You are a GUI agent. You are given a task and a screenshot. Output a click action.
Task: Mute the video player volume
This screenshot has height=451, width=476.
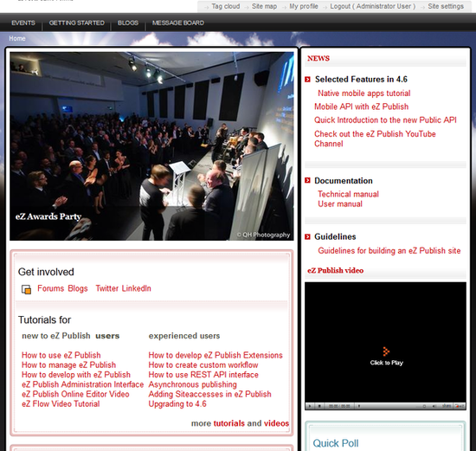[434, 406]
